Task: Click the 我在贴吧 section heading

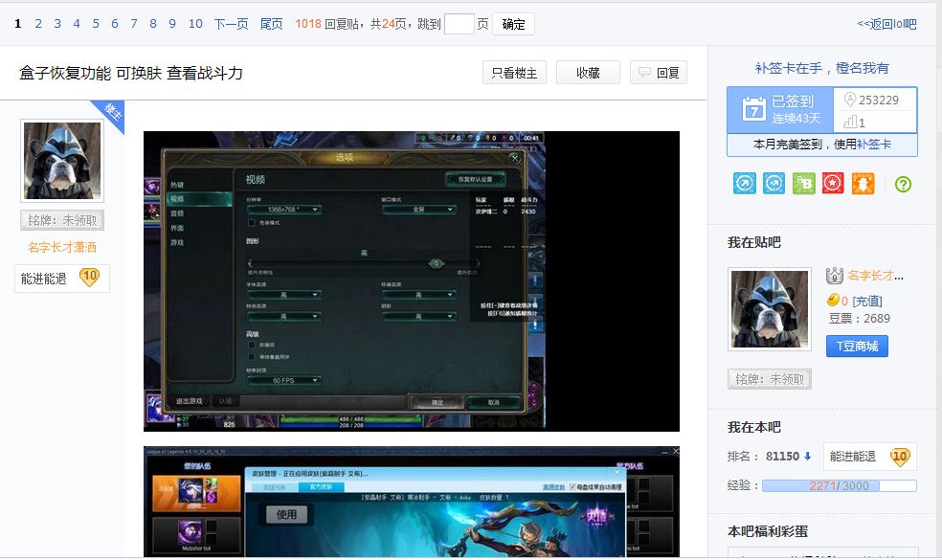Action: (754, 242)
